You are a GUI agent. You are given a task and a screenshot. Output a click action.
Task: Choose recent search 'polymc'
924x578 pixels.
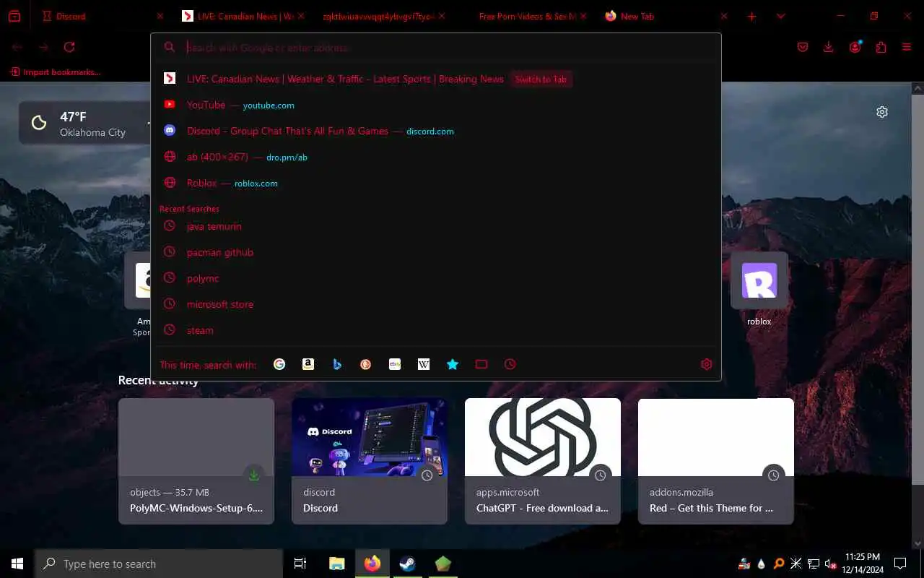click(x=436, y=278)
